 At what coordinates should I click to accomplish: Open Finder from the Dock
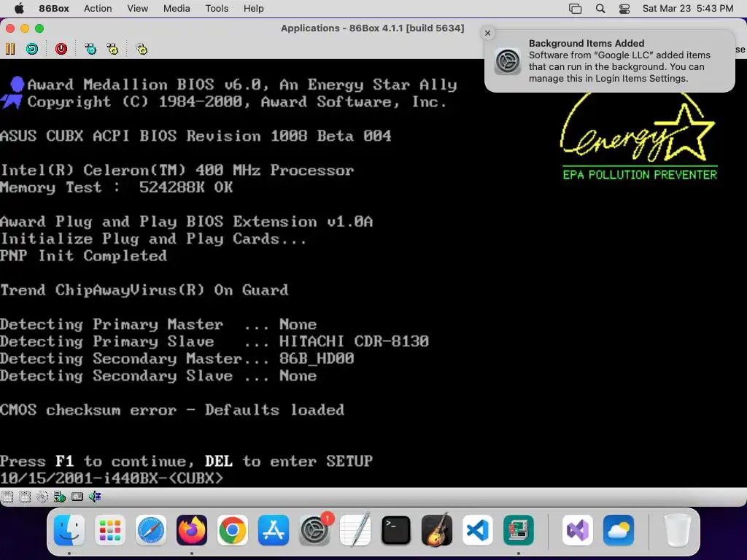tap(69, 530)
